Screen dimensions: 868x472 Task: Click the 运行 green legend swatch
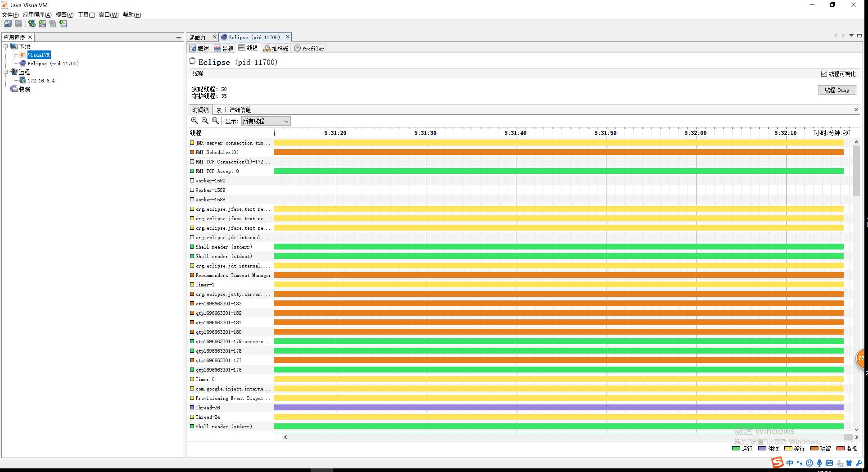tap(736, 449)
